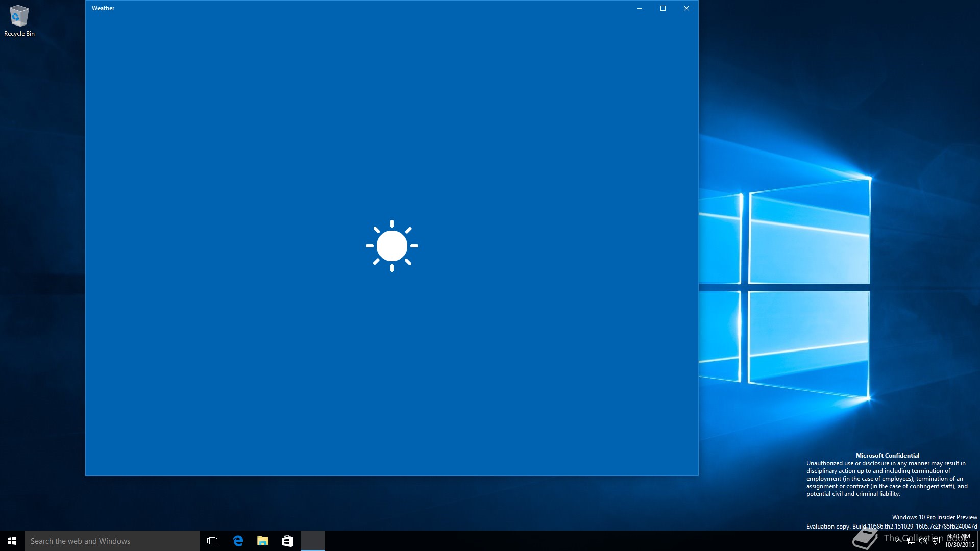Image resolution: width=980 pixels, height=551 pixels.
Task: Open the Recycle Bin desktop icon
Action: pyautogui.click(x=19, y=21)
